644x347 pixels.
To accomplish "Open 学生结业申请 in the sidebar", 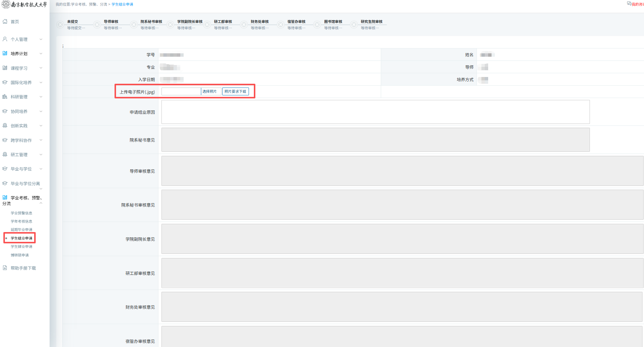I will [x=21, y=238].
